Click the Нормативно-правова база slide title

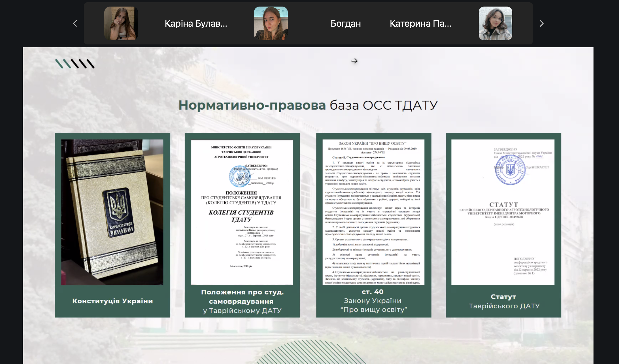[308, 105]
